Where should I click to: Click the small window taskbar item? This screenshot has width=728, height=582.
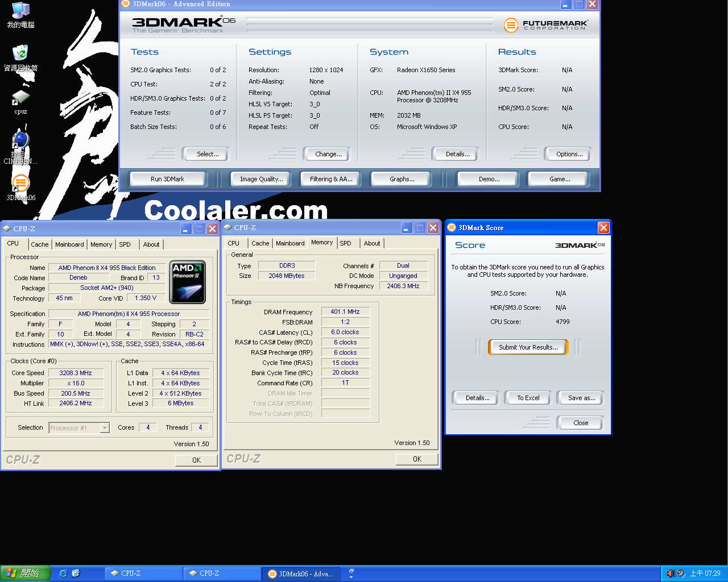[x=351, y=573]
